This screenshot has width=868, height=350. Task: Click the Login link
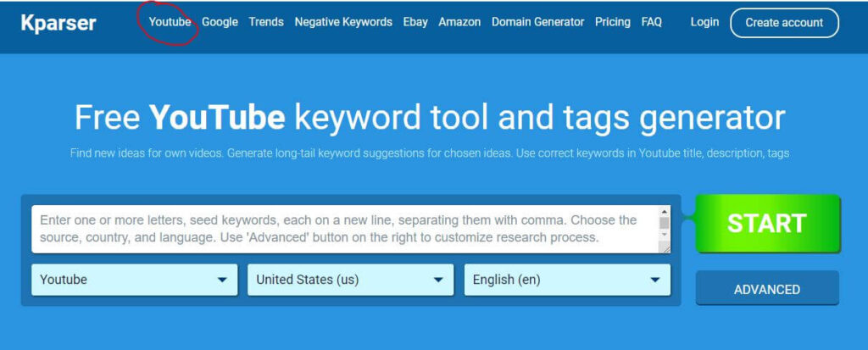coord(704,22)
